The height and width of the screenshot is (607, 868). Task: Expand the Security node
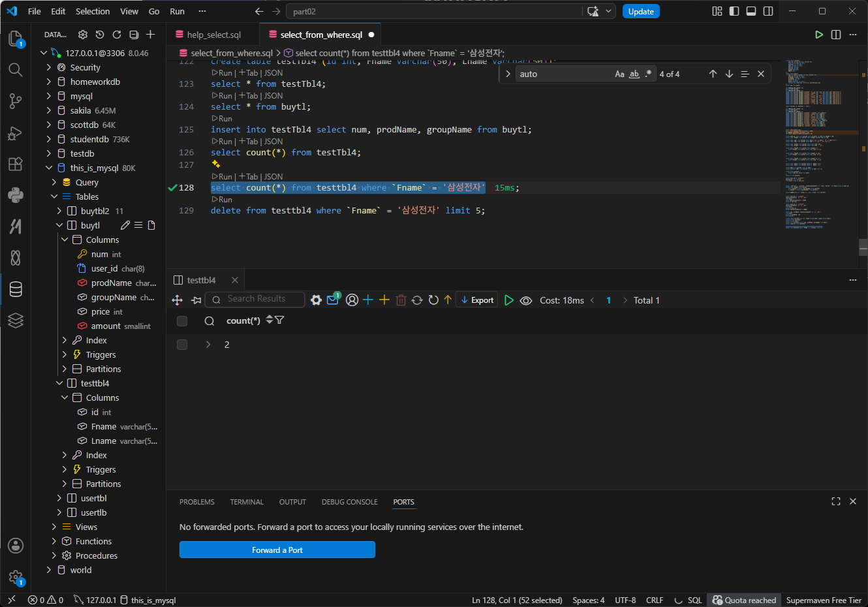click(x=49, y=67)
